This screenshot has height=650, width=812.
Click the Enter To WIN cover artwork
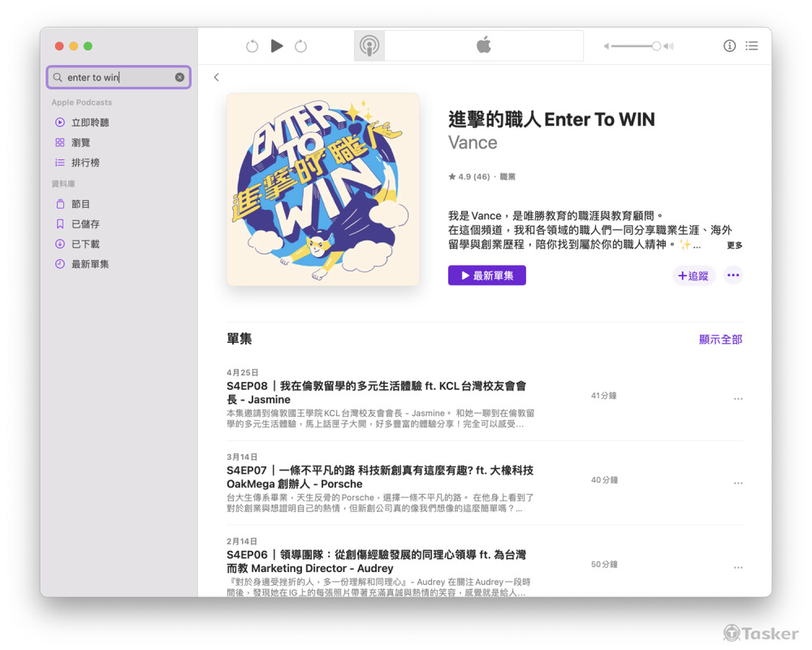point(323,189)
